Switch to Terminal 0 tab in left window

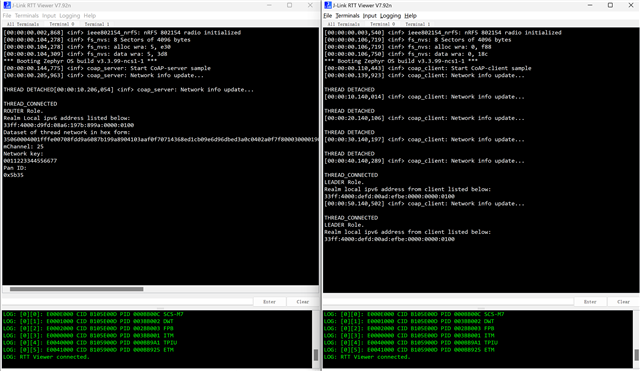tap(62, 24)
